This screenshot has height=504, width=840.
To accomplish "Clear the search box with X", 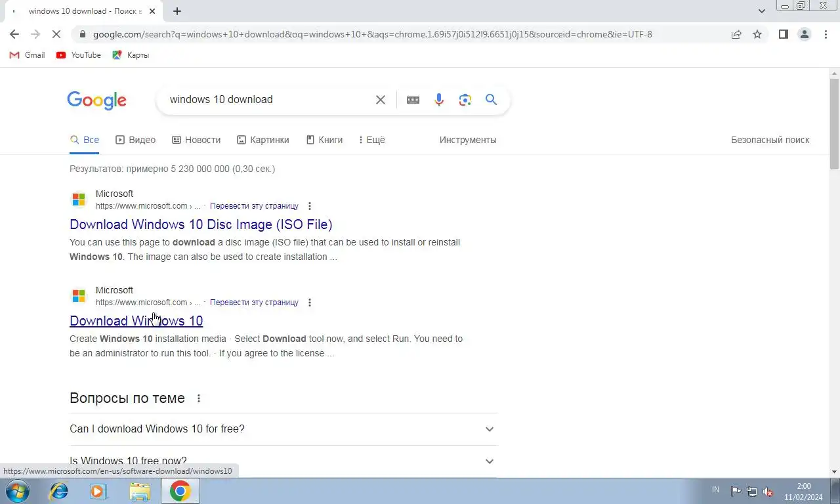I will click(x=381, y=100).
